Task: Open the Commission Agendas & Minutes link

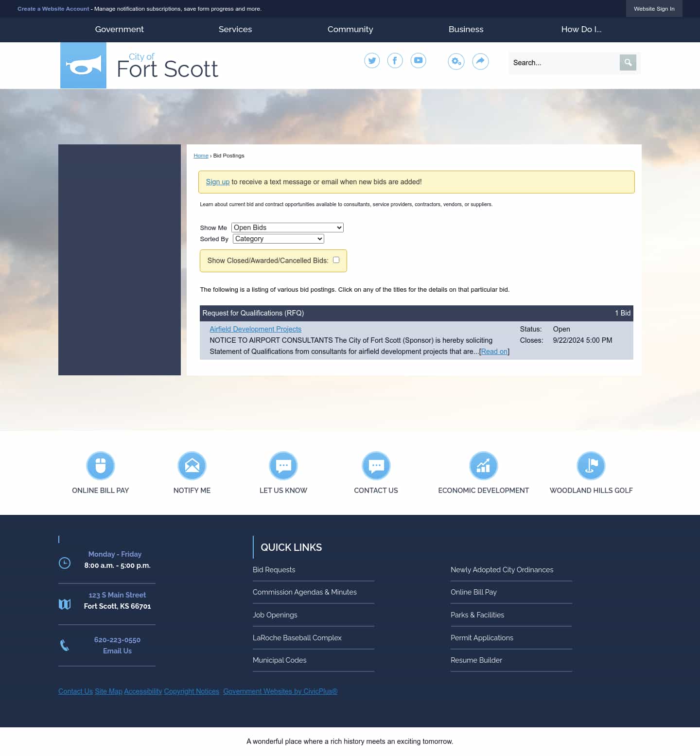Action: tap(305, 592)
